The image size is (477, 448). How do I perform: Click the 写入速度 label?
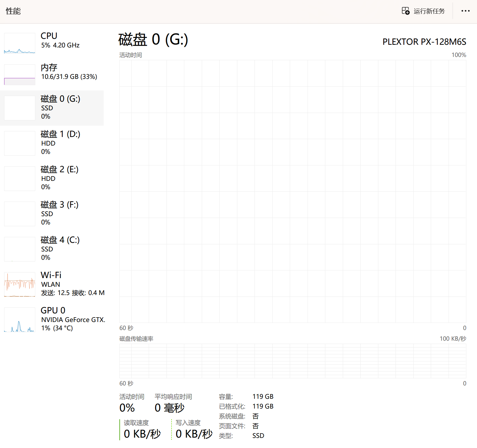tap(188, 423)
